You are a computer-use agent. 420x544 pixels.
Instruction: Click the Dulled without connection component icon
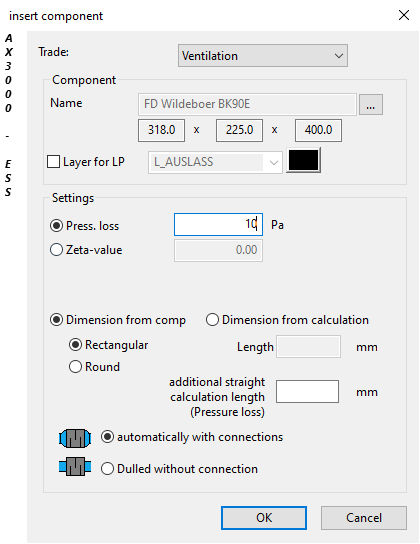coord(75,466)
